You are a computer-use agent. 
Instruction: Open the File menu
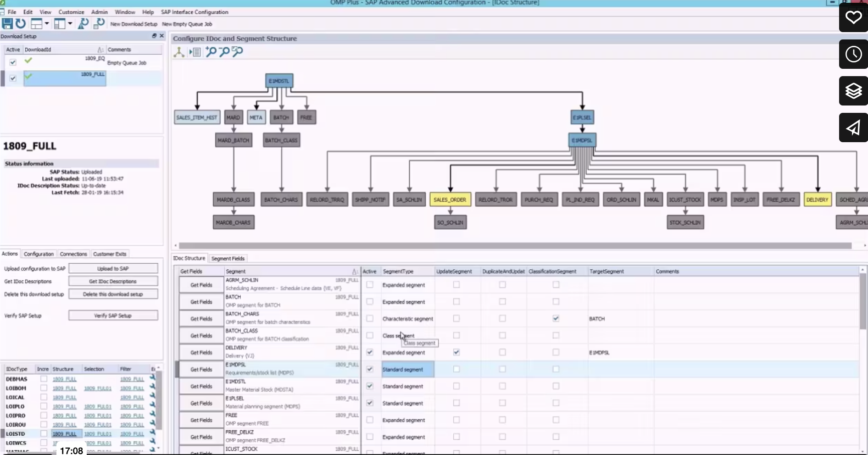12,12
